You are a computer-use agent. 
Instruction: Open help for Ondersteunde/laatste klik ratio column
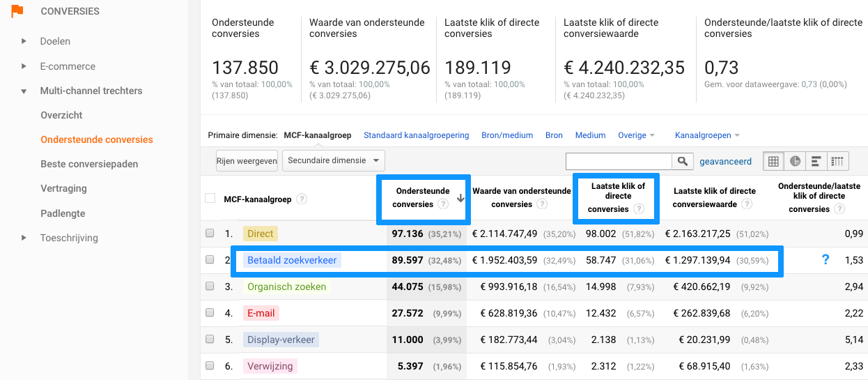pyautogui.click(x=839, y=208)
